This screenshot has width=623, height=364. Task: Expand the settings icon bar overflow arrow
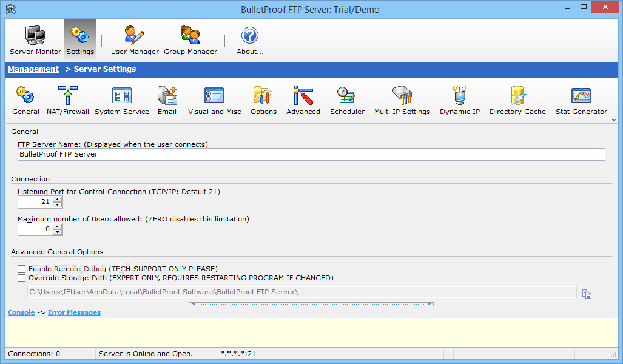click(614, 120)
